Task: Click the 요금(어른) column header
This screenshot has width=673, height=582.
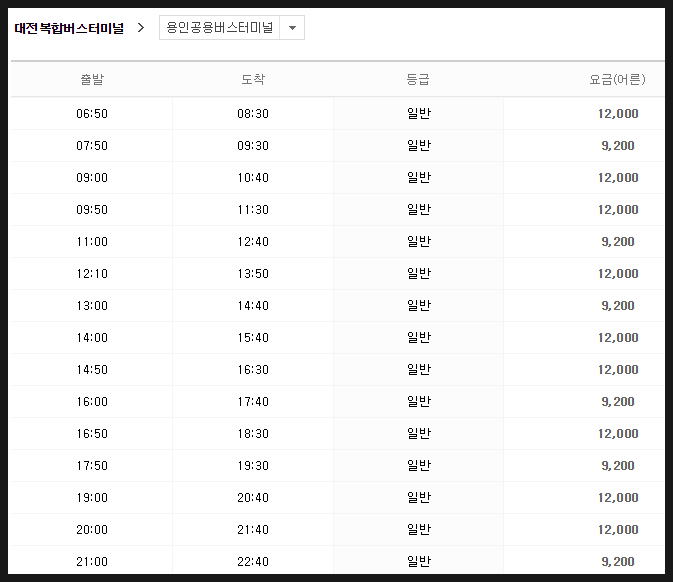Action: click(617, 79)
